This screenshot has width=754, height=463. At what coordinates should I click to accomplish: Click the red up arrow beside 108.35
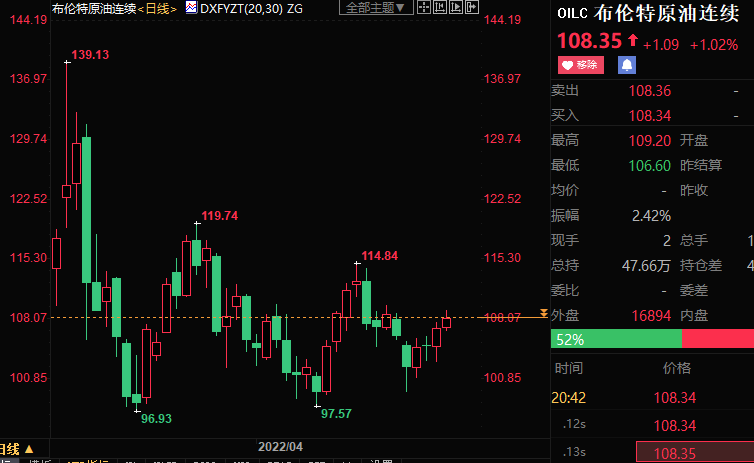[x=632, y=42]
